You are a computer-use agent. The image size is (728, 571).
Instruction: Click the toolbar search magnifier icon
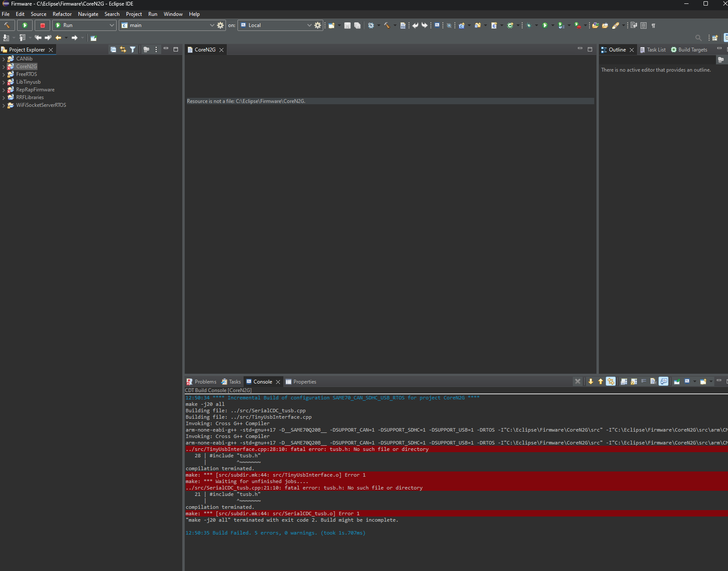(698, 38)
